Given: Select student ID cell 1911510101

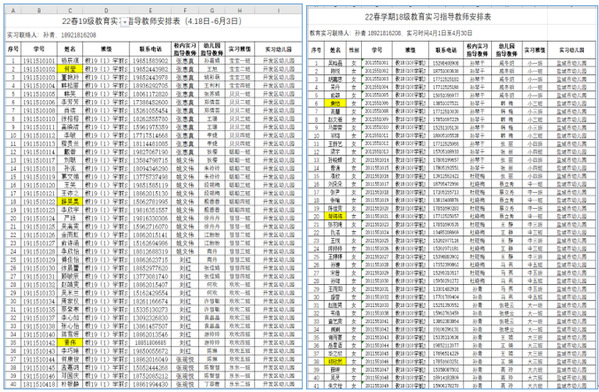Looking at the screenshot, I should pos(39,61).
